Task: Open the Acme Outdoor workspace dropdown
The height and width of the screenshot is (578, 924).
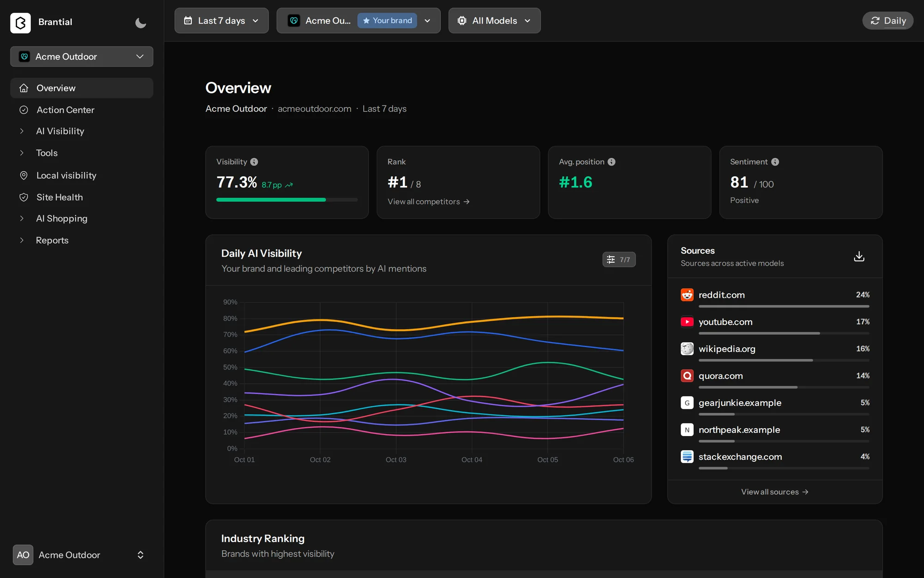Action: coord(82,56)
